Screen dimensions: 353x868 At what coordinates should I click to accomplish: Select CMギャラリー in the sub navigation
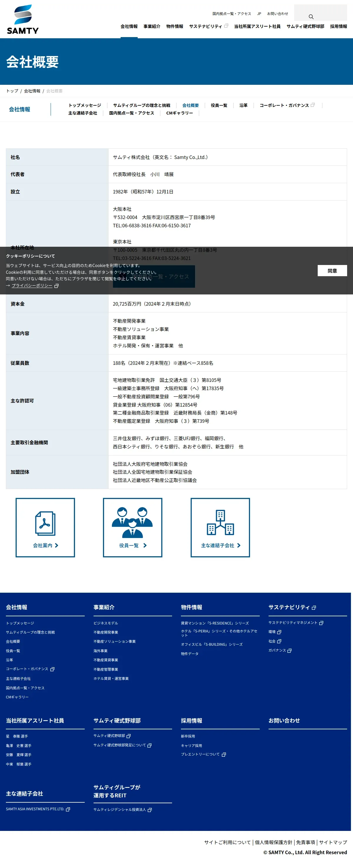pos(180,113)
